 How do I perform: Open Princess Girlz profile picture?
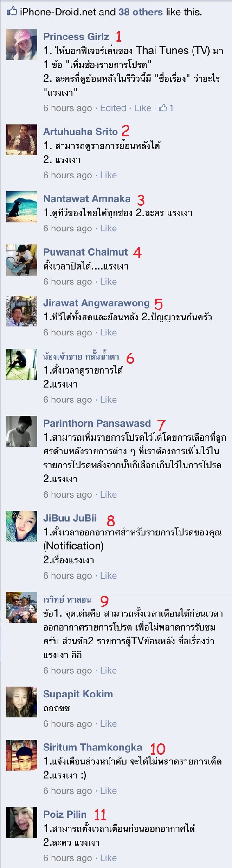coord(21,45)
